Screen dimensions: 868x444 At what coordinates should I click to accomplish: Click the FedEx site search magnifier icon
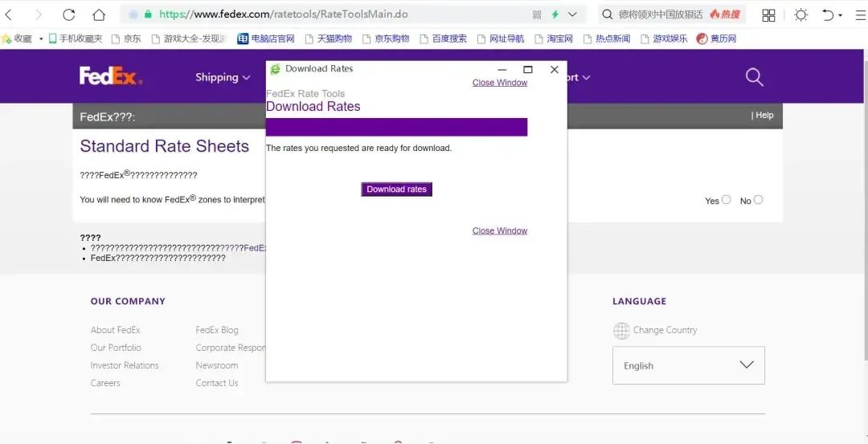pos(754,77)
